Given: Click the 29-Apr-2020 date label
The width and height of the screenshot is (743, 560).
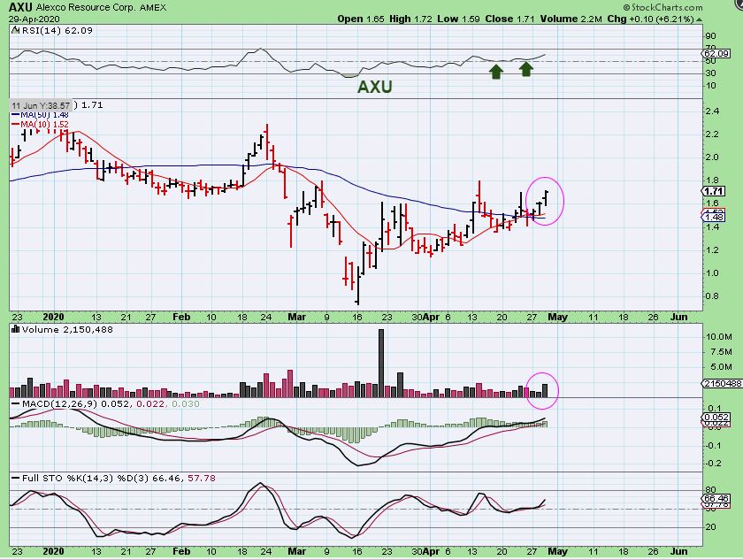Looking at the screenshot, I should click(34, 19).
